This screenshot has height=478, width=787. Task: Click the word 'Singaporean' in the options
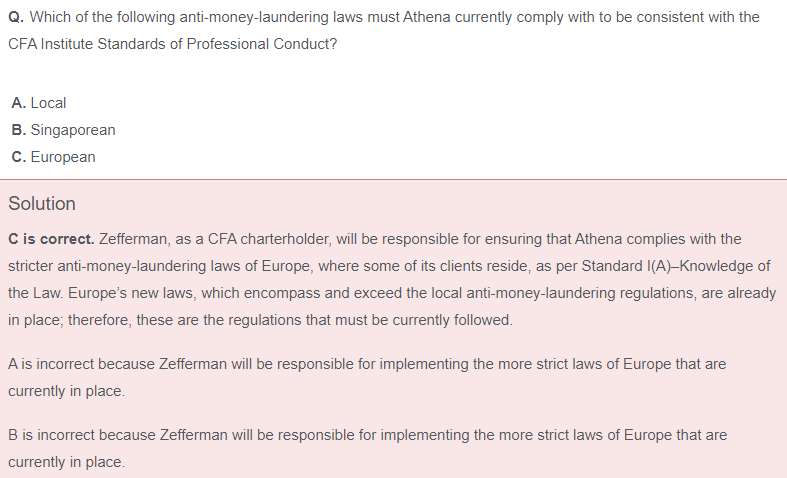[73, 130]
